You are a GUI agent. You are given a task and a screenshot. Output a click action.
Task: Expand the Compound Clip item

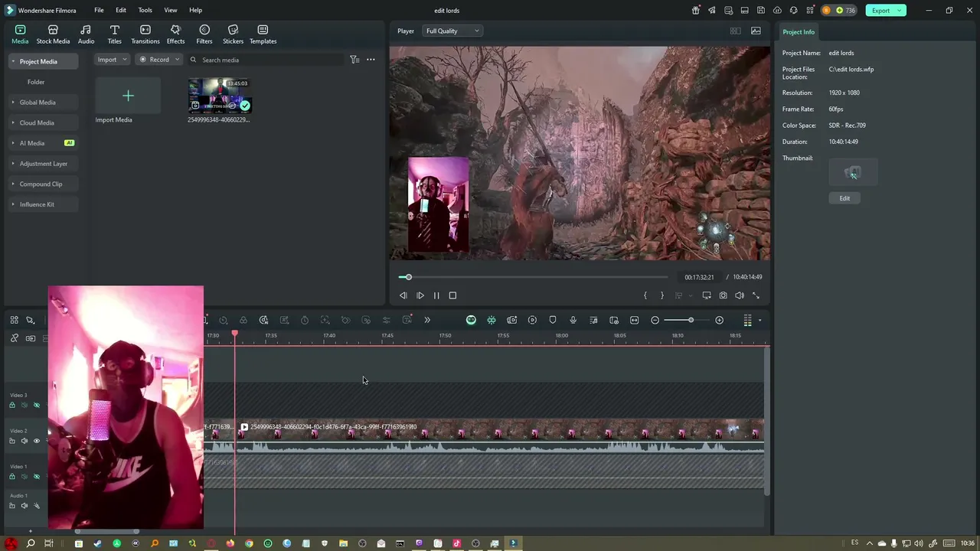tap(13, 184)
